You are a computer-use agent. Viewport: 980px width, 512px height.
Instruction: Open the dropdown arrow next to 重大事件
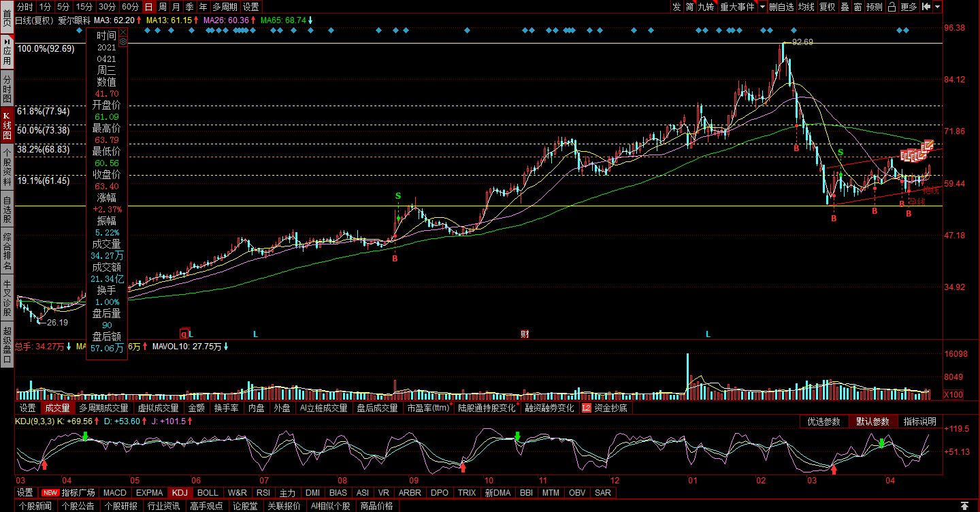(763, 7)
